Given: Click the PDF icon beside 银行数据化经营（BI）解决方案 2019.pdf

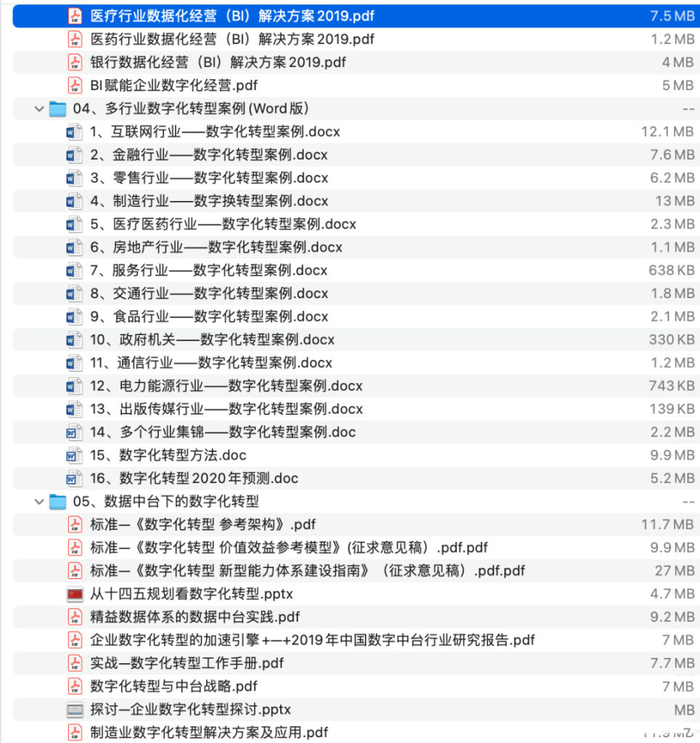Looking at the screenshot, I should 75,62.
